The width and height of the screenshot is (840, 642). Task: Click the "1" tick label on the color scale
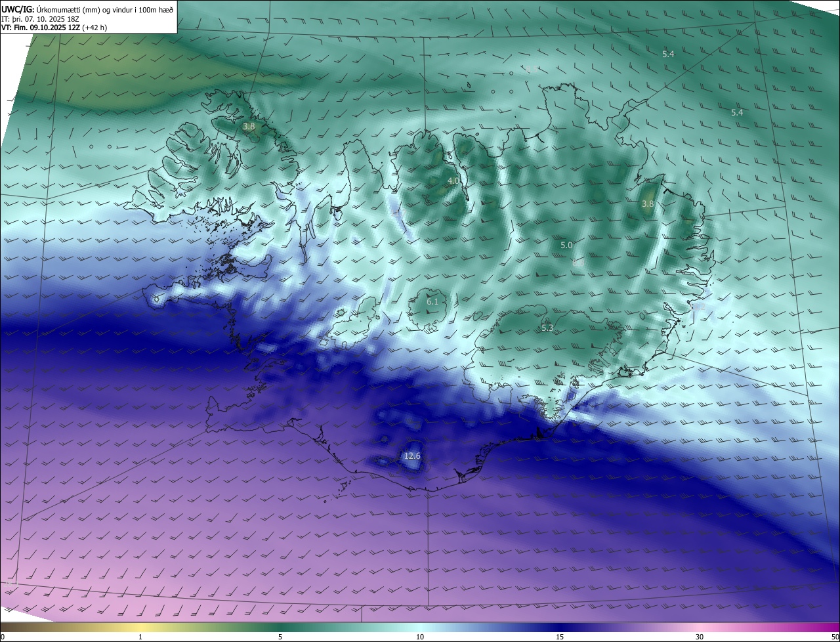(140, 637)
